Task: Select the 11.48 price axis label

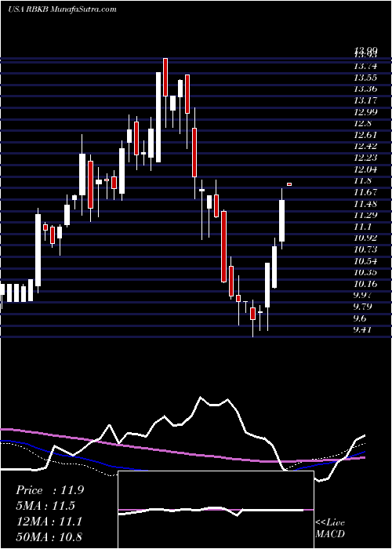Action: coord(366,204)
